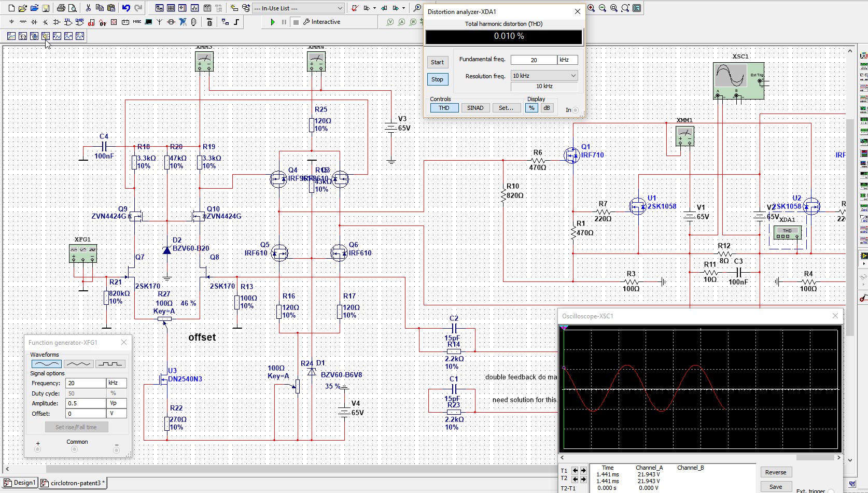Image resolution: width=868 pixels, height=493 pixels.
Task: Open the XSC1 oscilloscope instrument
Action: click(x=738, y=81)
